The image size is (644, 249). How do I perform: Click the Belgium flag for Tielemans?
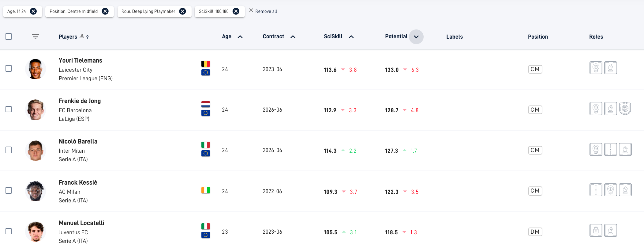206,64
